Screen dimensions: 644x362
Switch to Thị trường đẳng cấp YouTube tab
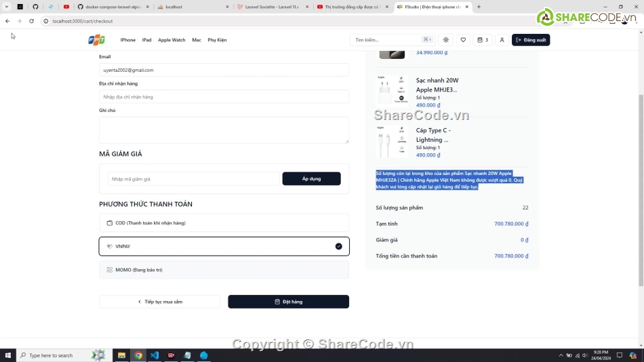coord(353,7)
